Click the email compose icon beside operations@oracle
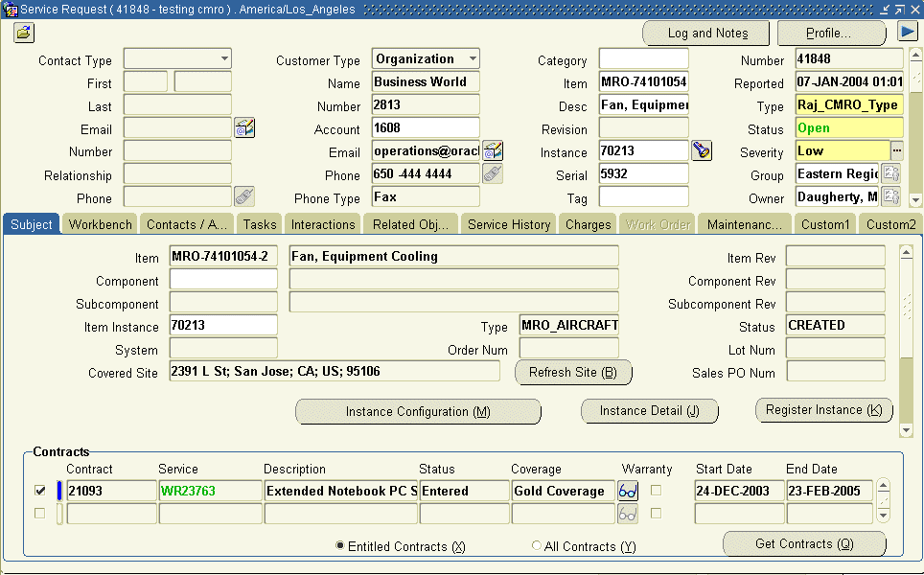This screenshot has width=924, height=575. (x=493, y=150)
